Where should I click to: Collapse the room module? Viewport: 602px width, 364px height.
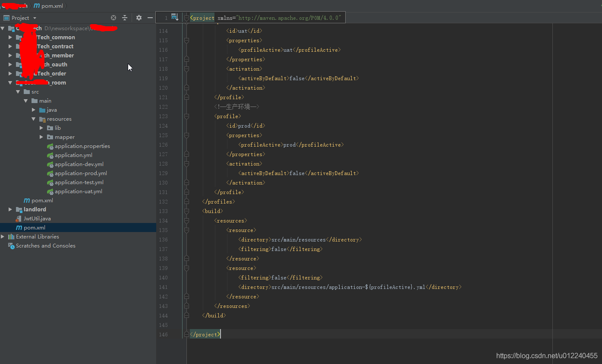(x=10, y=82)
